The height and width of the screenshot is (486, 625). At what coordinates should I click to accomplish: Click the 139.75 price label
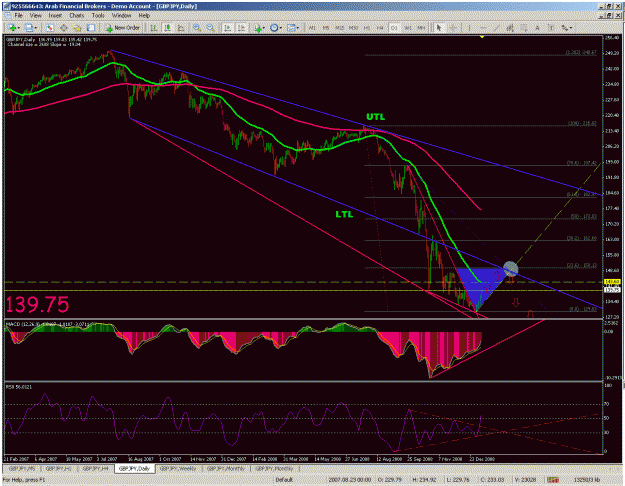point(37,305)
